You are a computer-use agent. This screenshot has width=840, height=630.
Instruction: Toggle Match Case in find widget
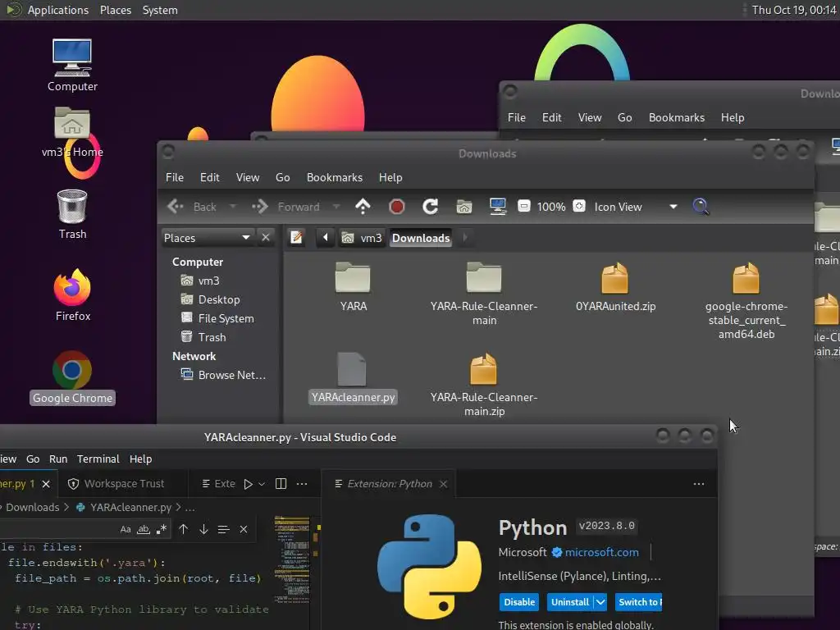126,529
